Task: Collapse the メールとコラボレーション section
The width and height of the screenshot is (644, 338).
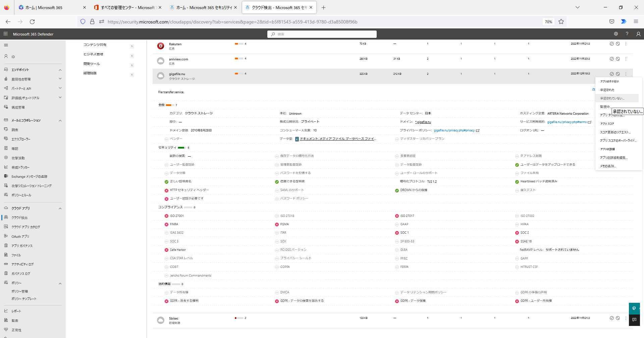Action: tap(60, 120)
